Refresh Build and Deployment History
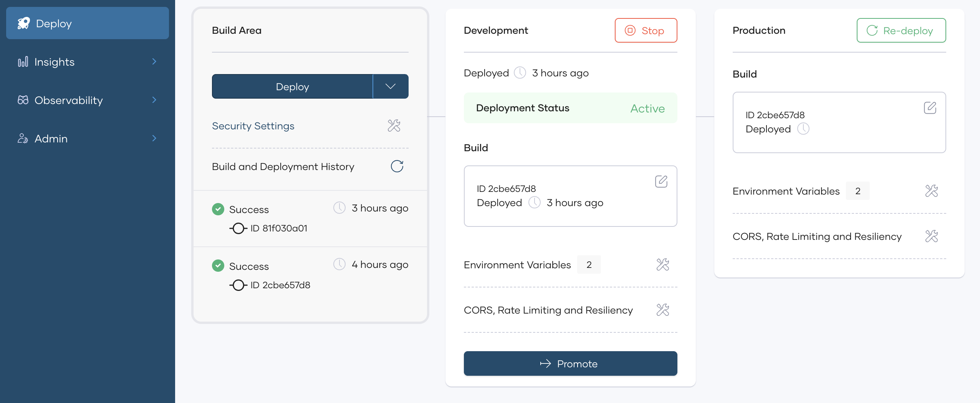The width and height of the screenshot is (980, 403). (x=397, y=166)
